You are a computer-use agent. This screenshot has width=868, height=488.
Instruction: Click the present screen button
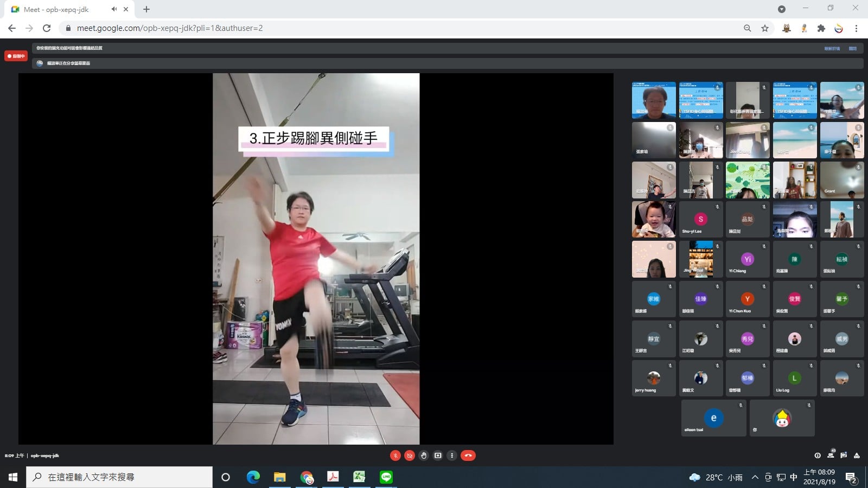[x=438, y=455]
